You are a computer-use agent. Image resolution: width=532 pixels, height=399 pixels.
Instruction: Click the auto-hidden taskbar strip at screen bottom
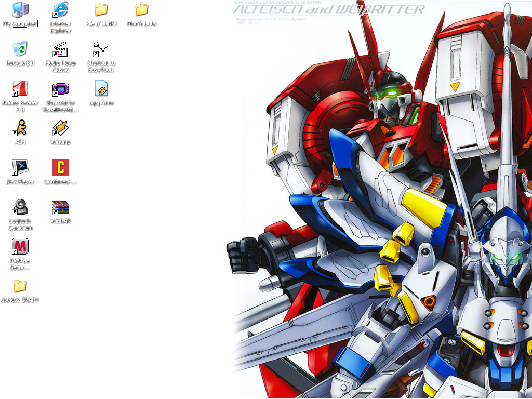(266, 398)
